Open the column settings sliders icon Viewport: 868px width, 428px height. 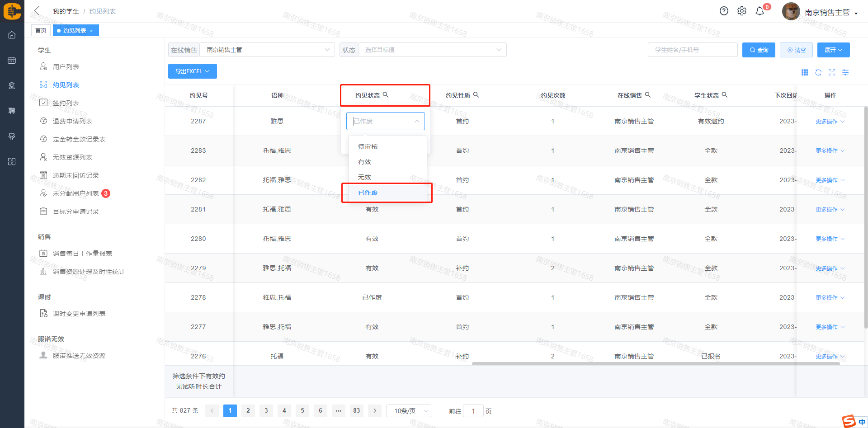tap(845, 72)
